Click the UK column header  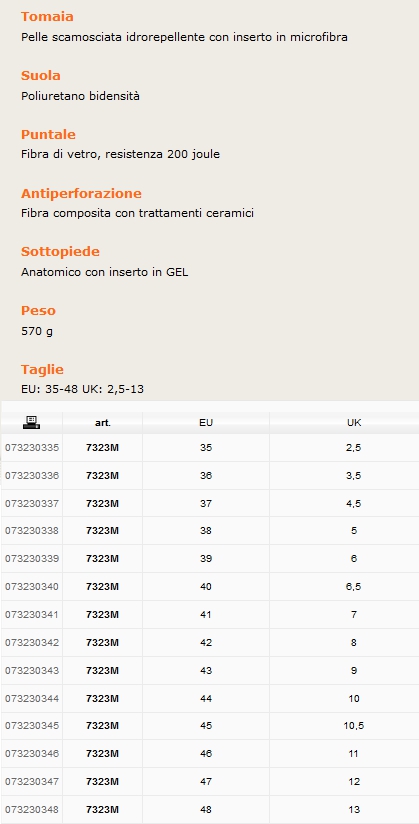click(354, 423)
